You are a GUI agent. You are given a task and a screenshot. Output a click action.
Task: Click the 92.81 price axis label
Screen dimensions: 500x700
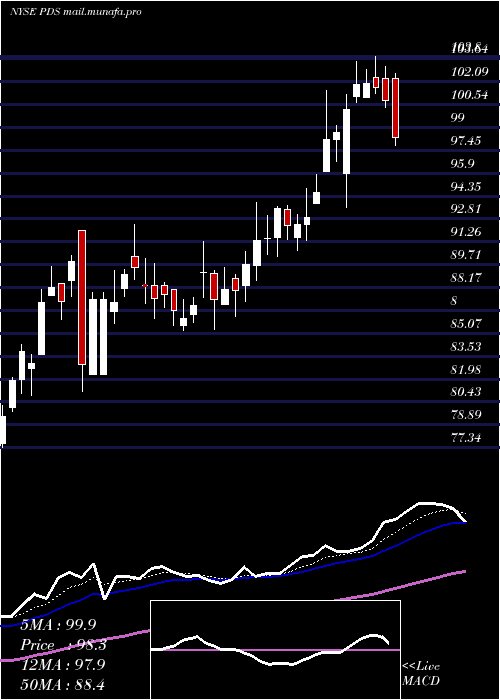click(466, 208)
